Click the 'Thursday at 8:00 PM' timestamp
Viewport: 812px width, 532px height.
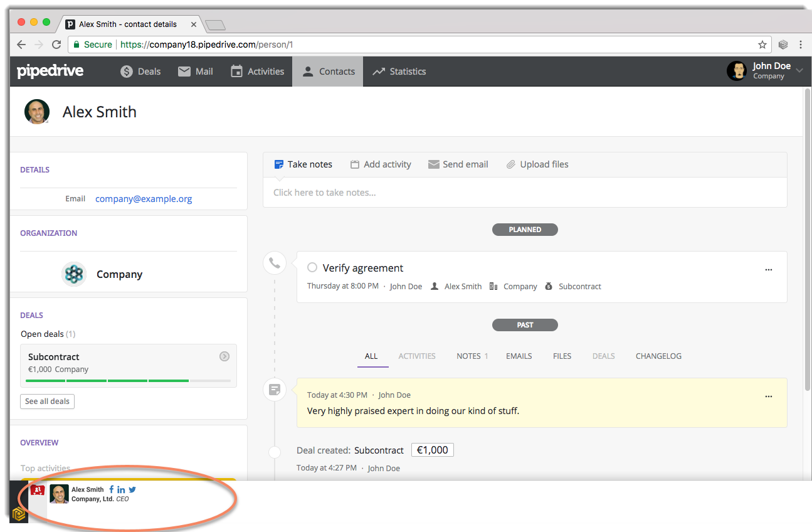pos(343,286)
